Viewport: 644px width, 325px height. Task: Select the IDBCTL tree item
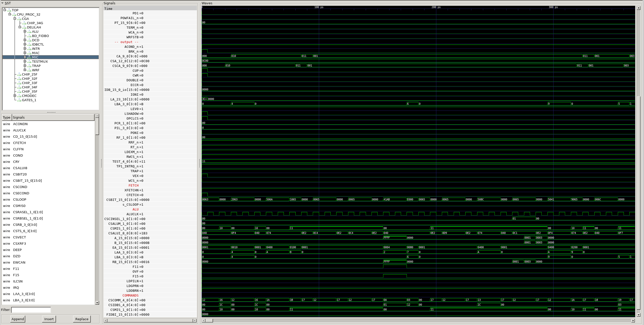[x=38, y=44]
